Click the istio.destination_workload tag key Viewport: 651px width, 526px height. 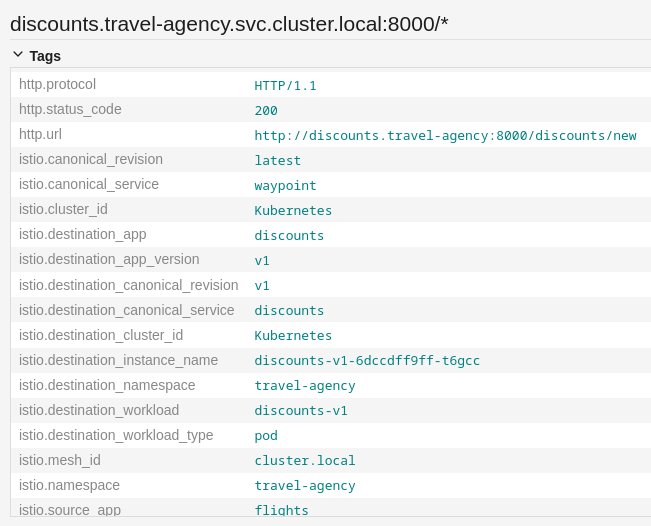[99, 410]
